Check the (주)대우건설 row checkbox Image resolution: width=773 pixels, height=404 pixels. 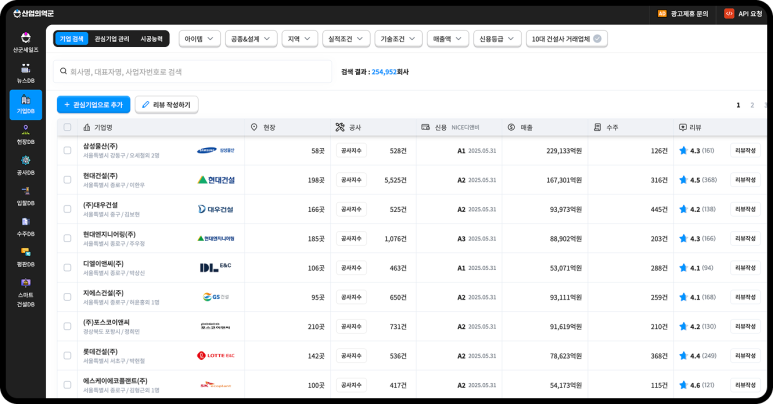(x=67, y=209)
